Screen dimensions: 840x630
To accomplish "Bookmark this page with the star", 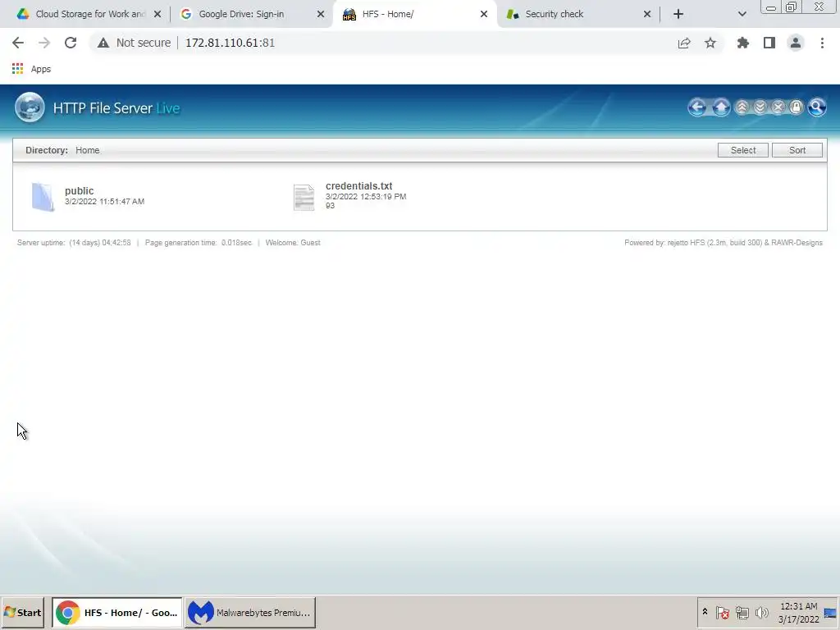I will (x=710, y=43).
